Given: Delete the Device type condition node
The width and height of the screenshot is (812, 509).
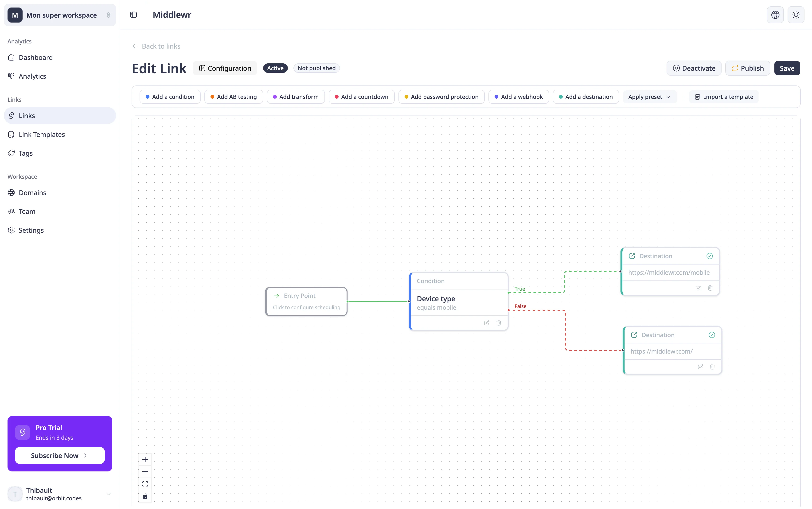Looking at the screenshot, I should point(499,323).
